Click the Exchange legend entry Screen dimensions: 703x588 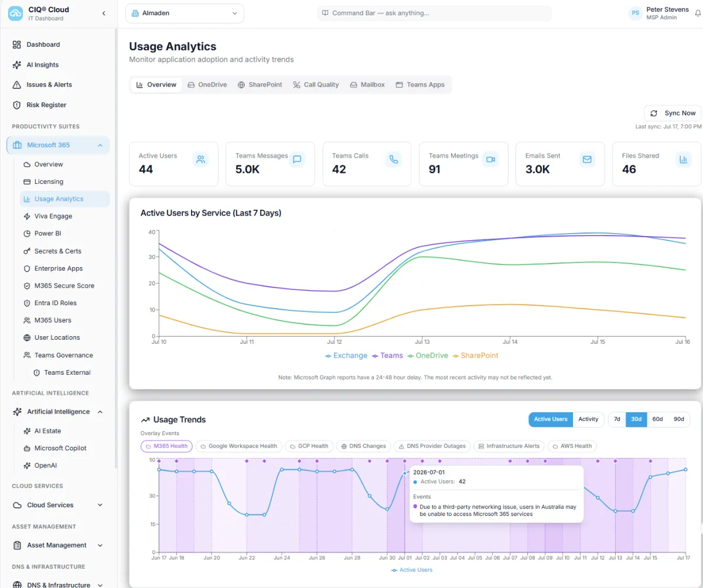coord(346,355)
